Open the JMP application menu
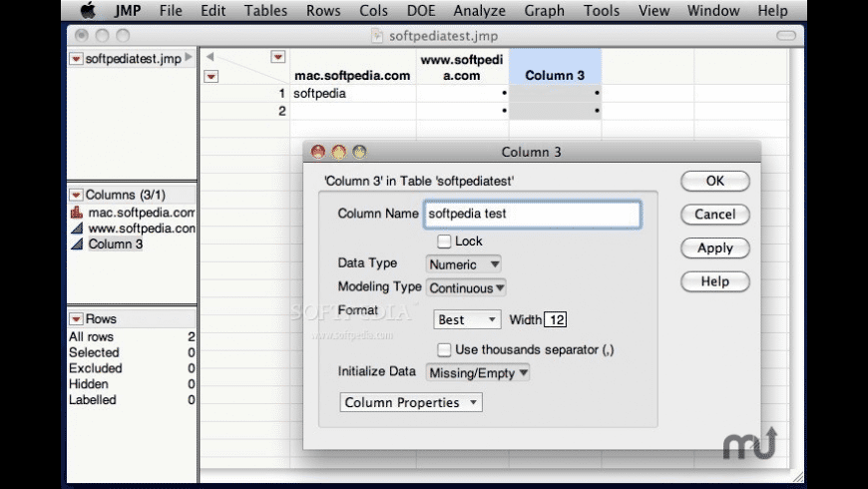The height and width of the screenshot is (489, 868). 128,11
